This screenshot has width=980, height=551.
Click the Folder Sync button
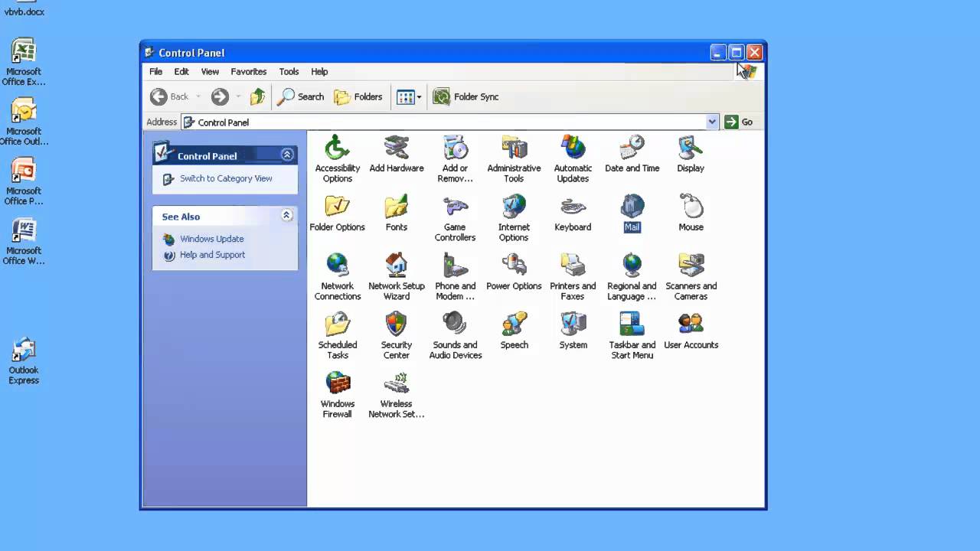click(x=465, y=96)
